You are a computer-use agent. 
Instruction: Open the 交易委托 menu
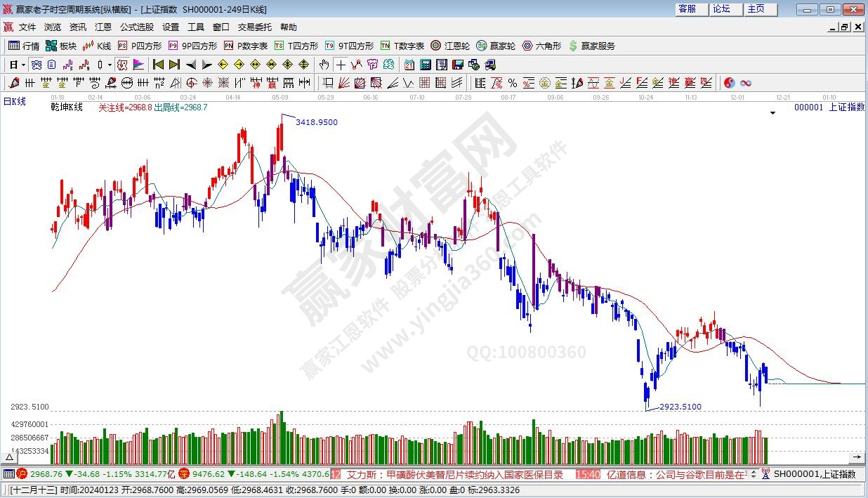pos(254,27)
